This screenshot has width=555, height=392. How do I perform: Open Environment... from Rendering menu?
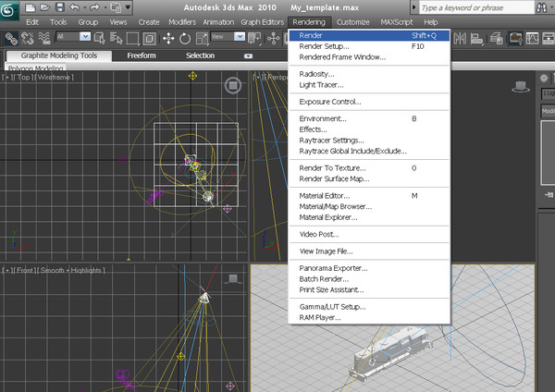pyautogui.click(x=369, y=119)
